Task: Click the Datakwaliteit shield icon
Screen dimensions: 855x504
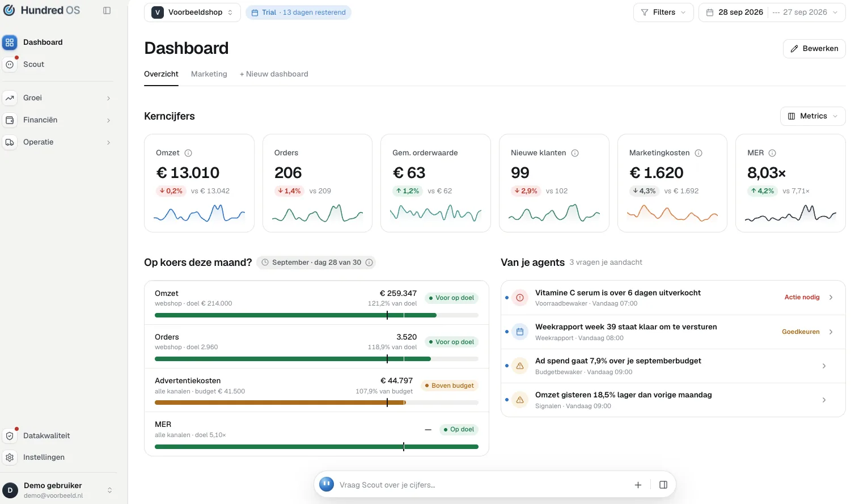Action: tap(10, 436)
